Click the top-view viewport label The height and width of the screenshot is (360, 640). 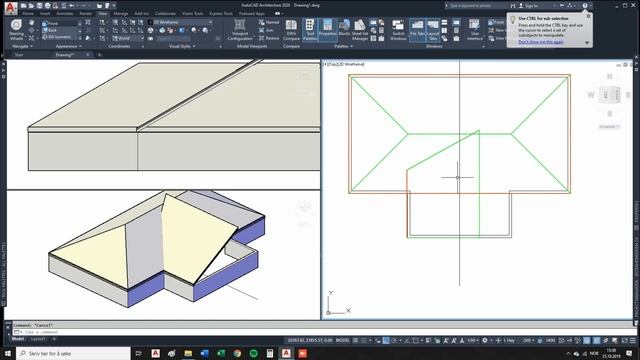point(344,64)
